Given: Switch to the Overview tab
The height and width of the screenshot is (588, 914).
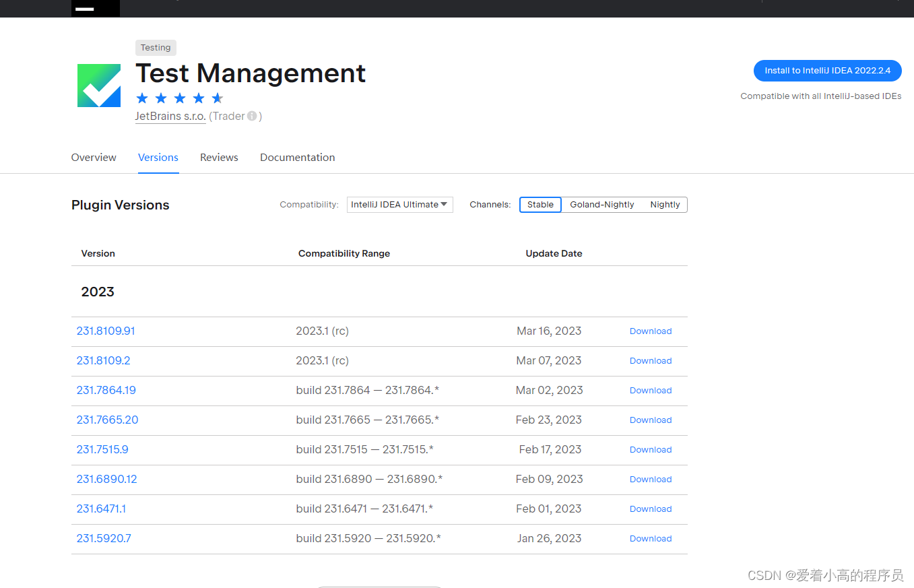Looking at the screenshot, I should [94, 157].
